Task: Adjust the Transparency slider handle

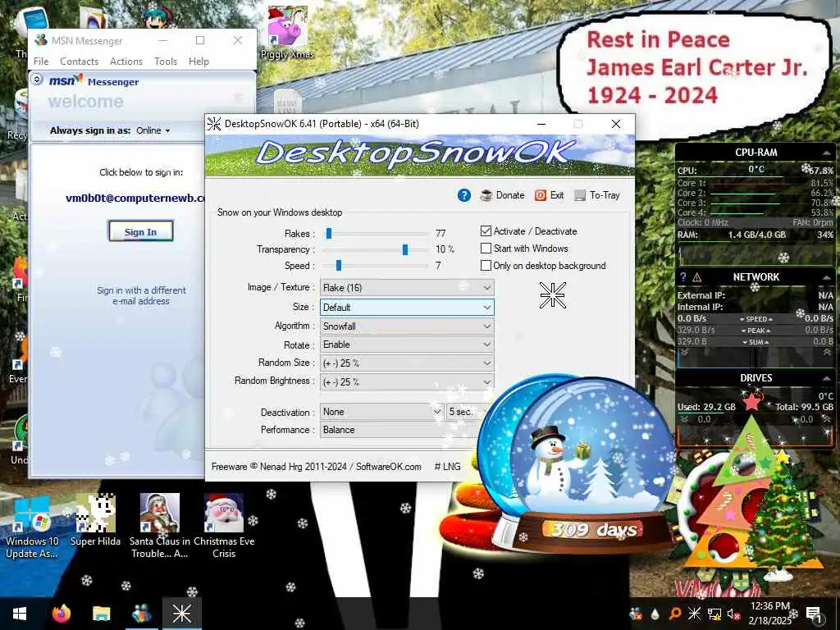Action: point(405,249)
